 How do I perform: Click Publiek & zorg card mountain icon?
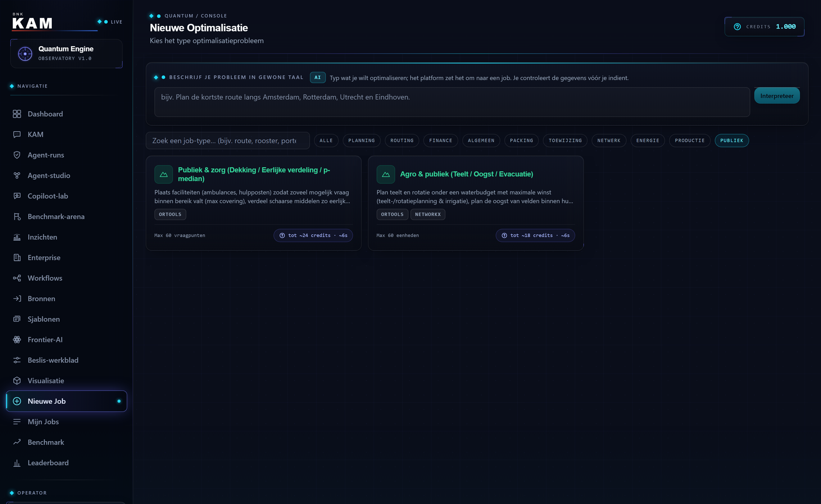point(163,174)
